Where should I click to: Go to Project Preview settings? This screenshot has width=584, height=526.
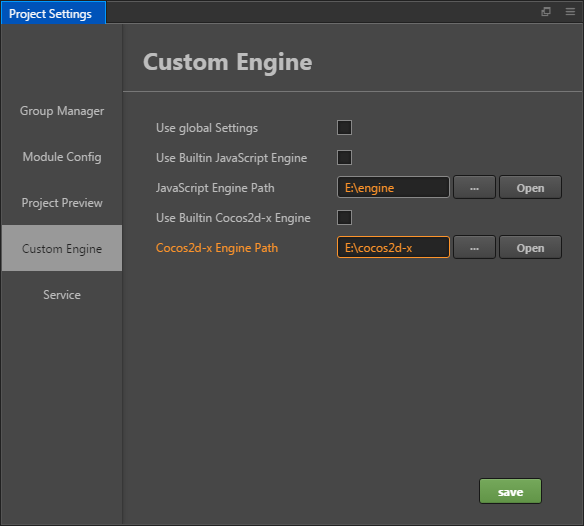tap(62, 203)
